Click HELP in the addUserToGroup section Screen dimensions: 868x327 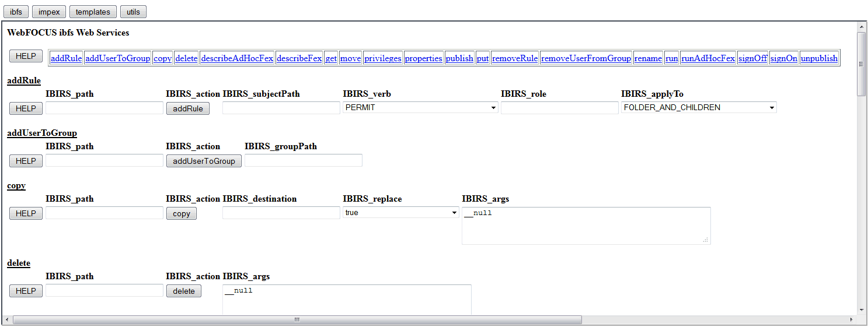(26, 161)
